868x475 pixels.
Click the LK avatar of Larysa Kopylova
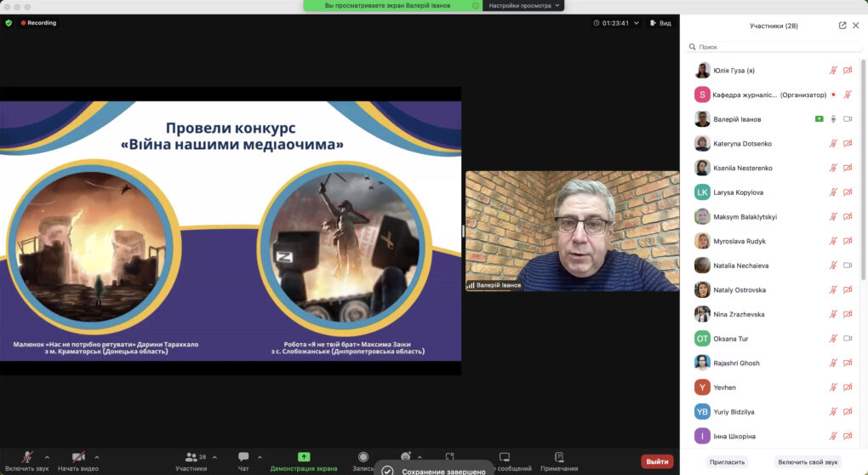pos(702,192)
